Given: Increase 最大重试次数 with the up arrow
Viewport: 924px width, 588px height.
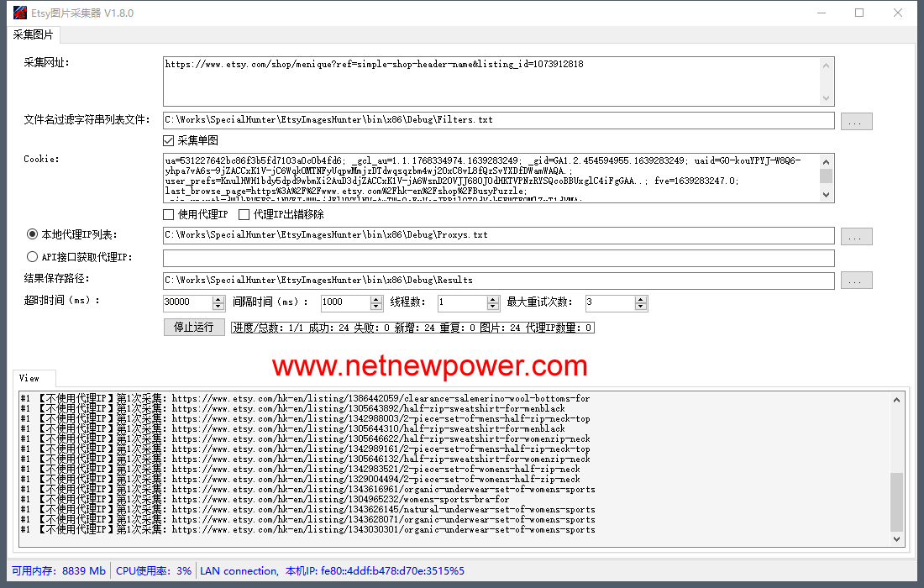Looking at the screenshot, I should 641,299.
